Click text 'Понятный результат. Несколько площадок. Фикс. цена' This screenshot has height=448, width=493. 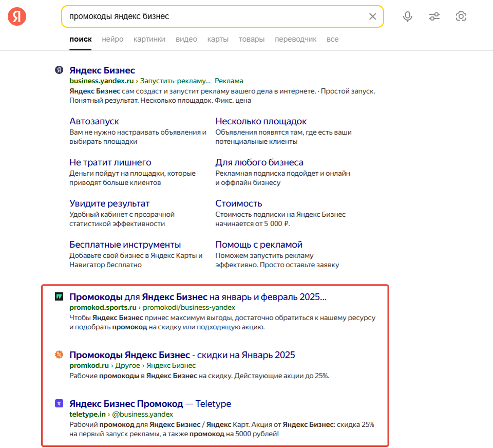click(x=160, y=100)
